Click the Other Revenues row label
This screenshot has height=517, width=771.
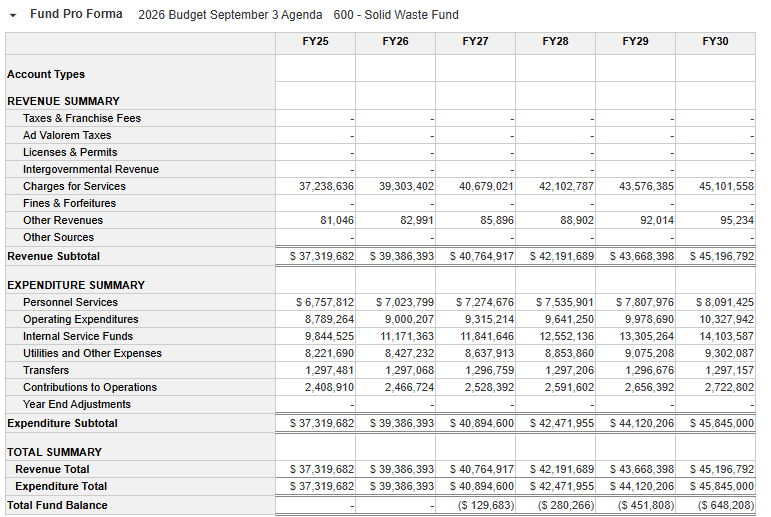coord(63,220)
